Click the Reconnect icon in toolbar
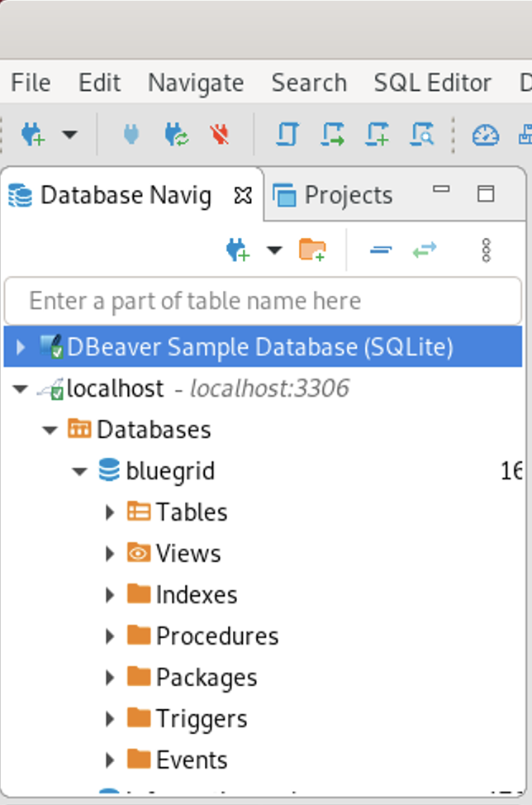This screenshot has width=532, height=805. coord(177,135)
